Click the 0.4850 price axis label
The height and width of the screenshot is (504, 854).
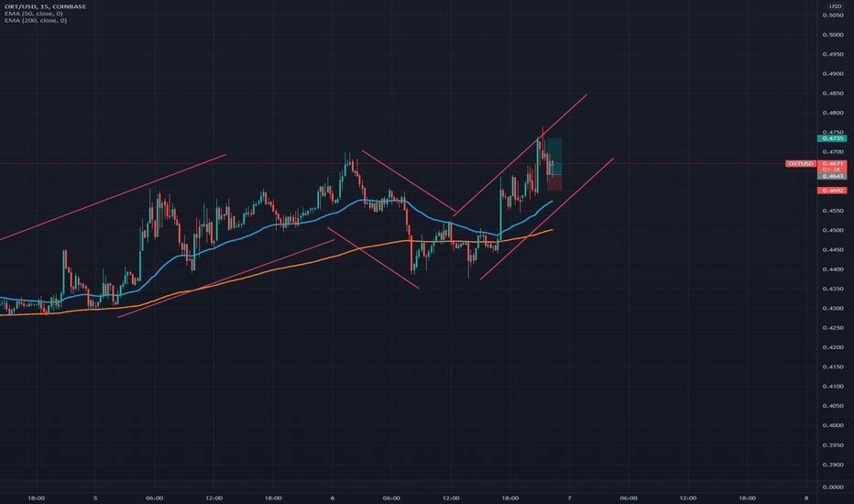pos(833,93)
